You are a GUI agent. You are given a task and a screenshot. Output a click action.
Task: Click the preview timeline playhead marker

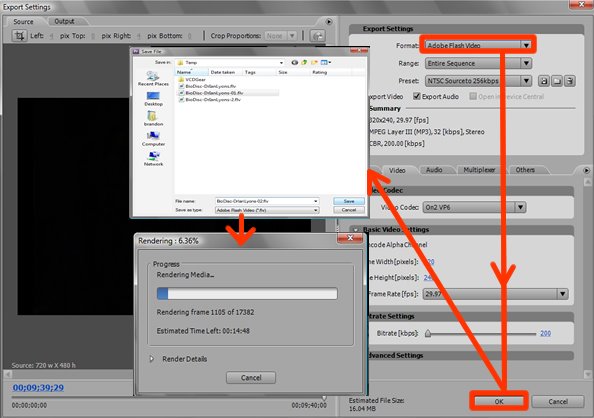[324, 398]
